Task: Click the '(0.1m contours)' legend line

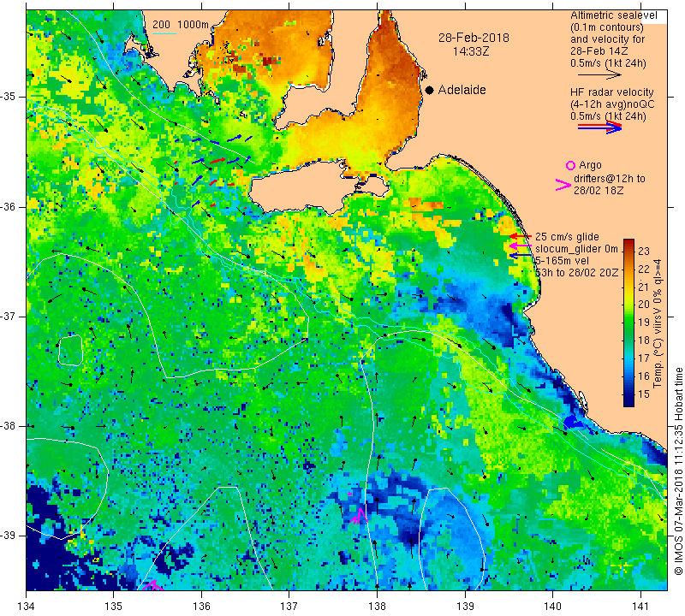Action: tap(606, 27)
